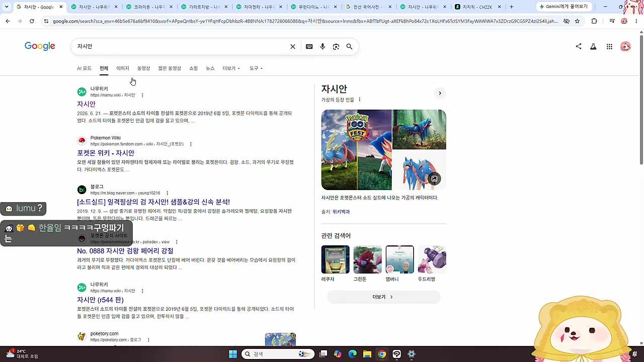The width and height of the screenshot is (644, 362).
Task: Switch to the 뉴스 tab
Action: pyautogui.click(x=210, y=68)
